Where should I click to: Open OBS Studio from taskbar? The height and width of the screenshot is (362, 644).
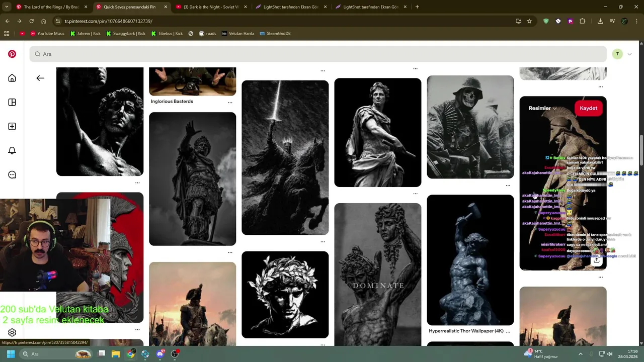coord(175,354)
